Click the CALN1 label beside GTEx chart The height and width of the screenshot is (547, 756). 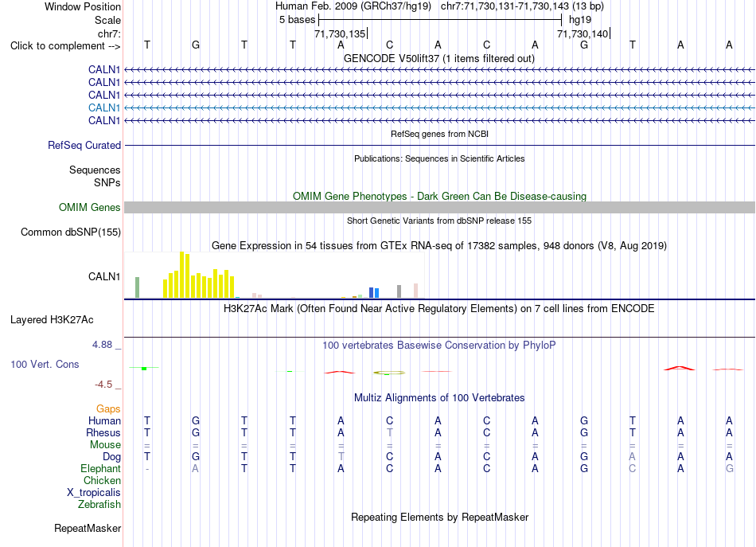point(103,276)
